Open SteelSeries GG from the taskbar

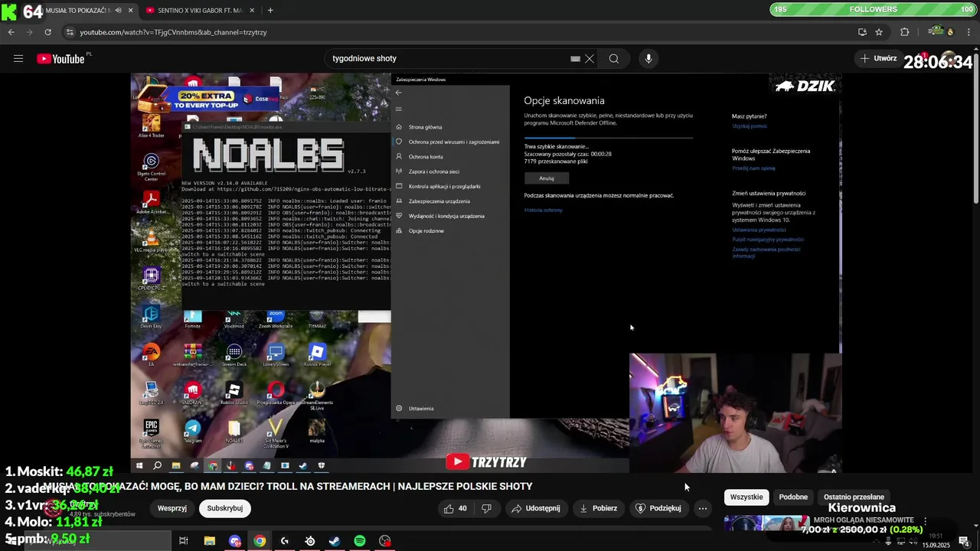click(310, 541)
